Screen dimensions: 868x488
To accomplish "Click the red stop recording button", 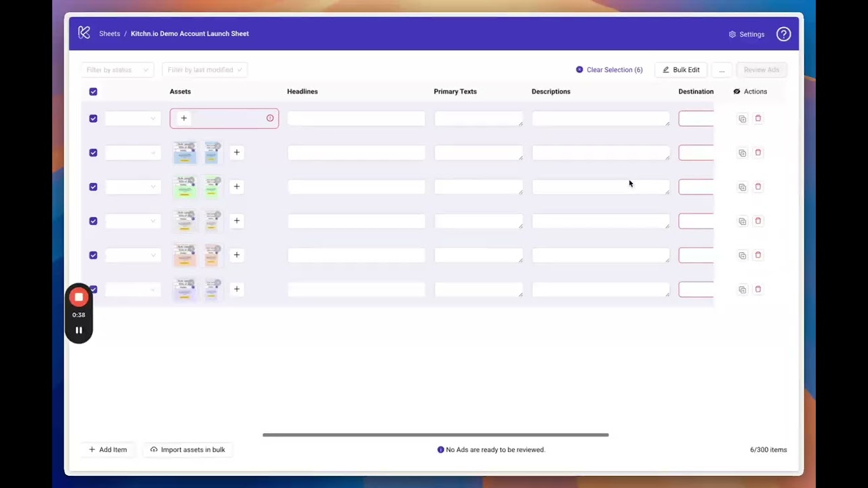I will coord(79,298).
